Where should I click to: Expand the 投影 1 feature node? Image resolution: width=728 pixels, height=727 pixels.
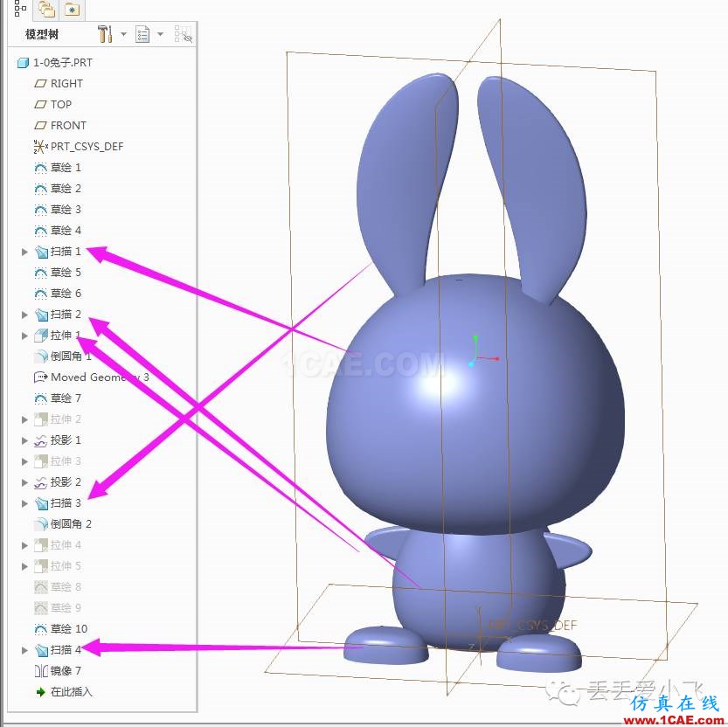[x=24, y=440]
